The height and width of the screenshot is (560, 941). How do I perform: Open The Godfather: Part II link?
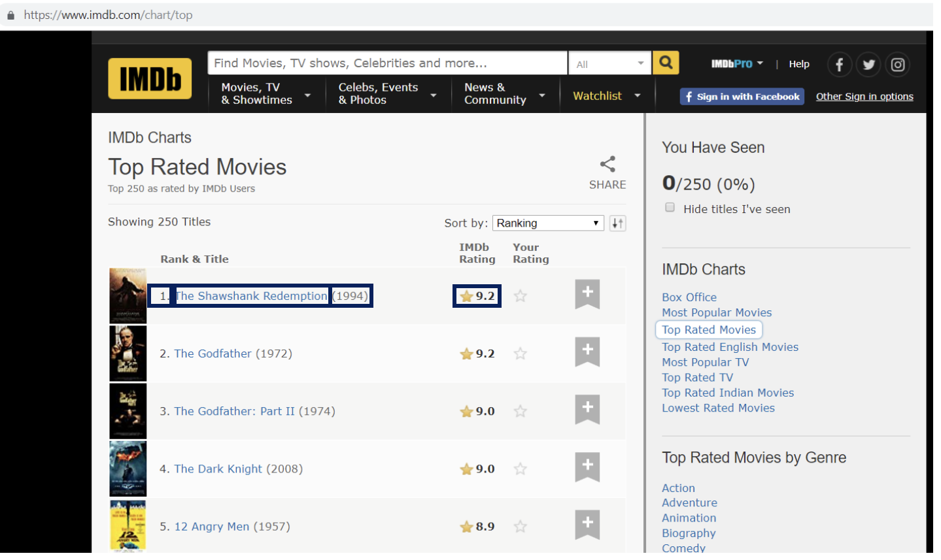pos(234,411)
